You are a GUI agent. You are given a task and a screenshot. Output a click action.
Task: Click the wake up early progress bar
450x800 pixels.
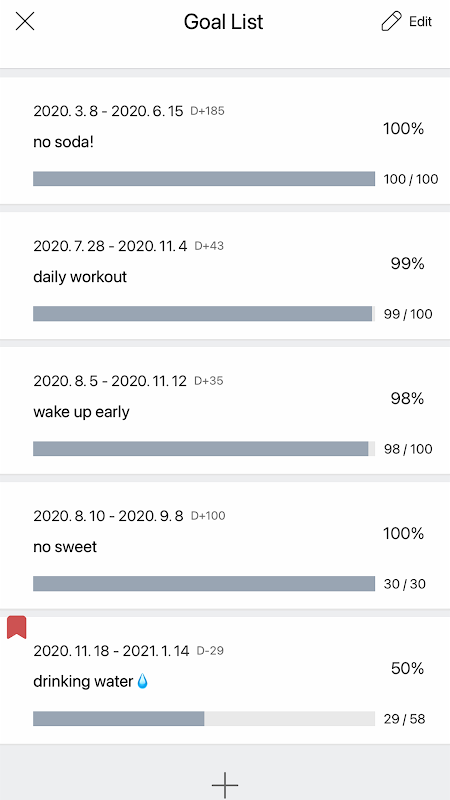[x=204, y=448]
